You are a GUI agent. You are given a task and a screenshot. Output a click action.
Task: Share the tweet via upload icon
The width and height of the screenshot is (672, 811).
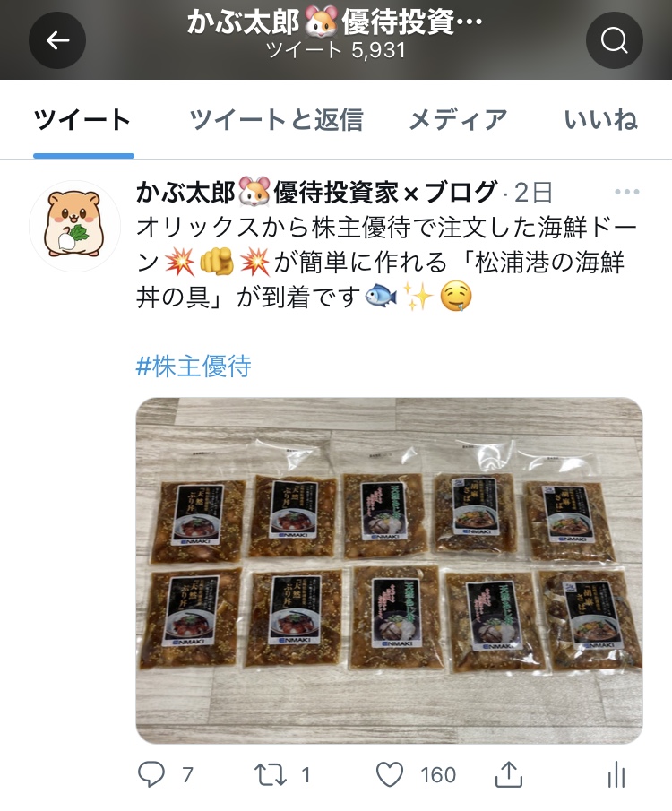click(509, 774)
